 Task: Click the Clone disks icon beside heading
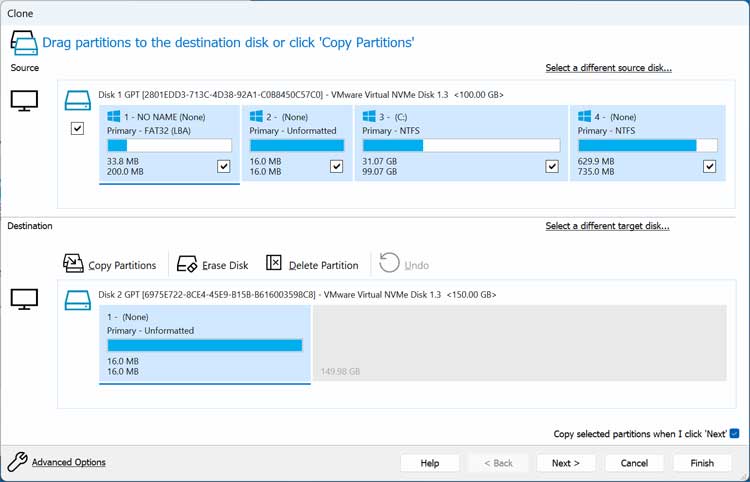[x=24, y=43]
